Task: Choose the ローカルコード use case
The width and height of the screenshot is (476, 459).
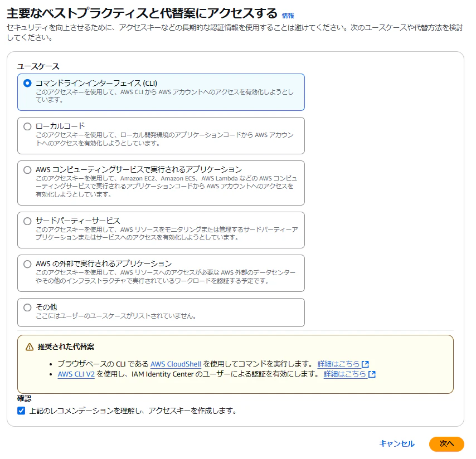Action: click(27, 126)
